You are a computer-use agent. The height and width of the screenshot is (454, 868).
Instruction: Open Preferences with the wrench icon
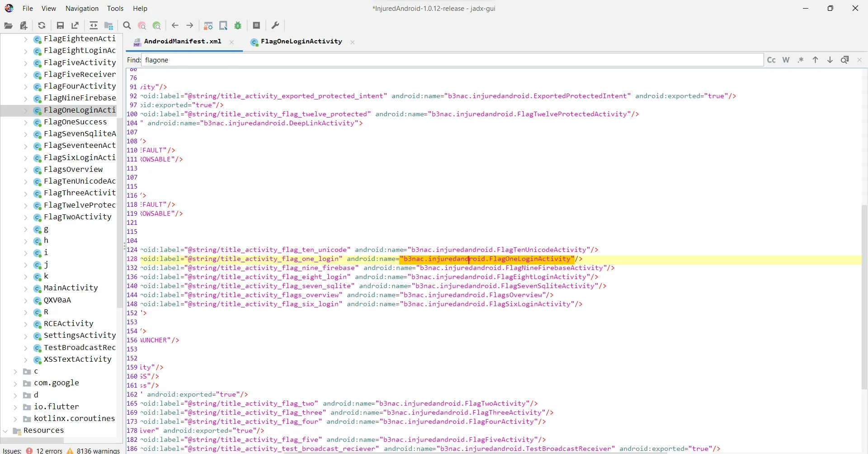(x=275, y=26)
